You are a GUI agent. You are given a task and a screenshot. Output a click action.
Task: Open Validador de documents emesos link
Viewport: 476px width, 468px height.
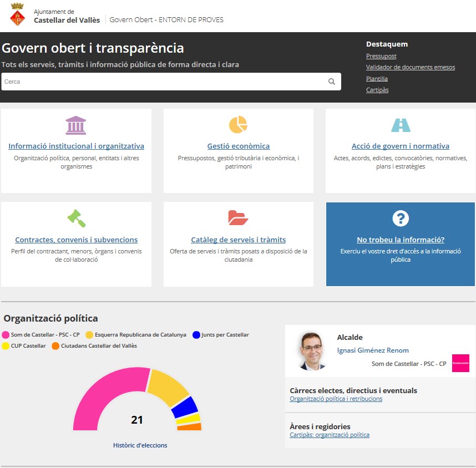(x=410, y=67)
